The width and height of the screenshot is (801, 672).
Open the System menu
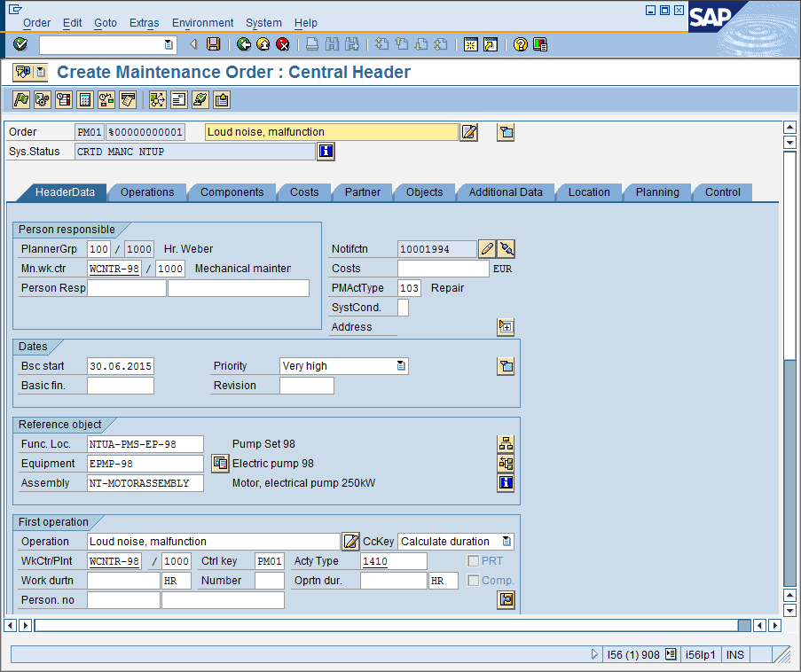click(263, 23)
